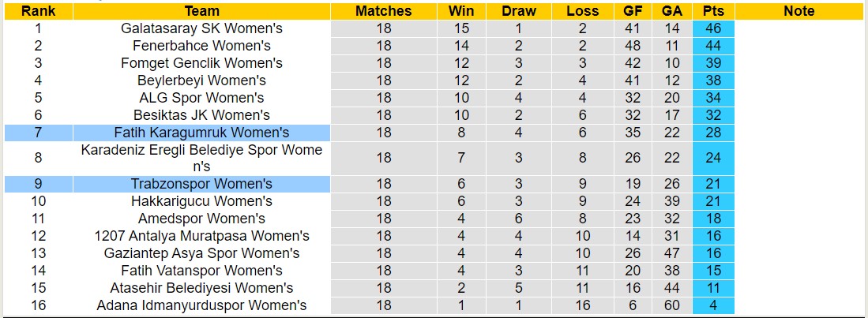Screen dimensions: 868x318
Task: Open Adana Idmanyurduspor Women's team link
Action: point(201,305)
